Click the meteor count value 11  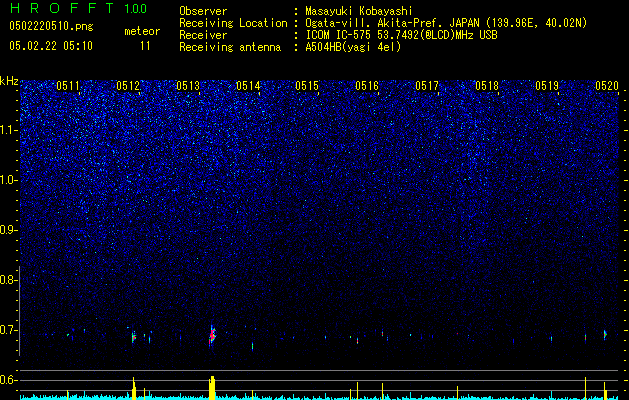(145, 46)
